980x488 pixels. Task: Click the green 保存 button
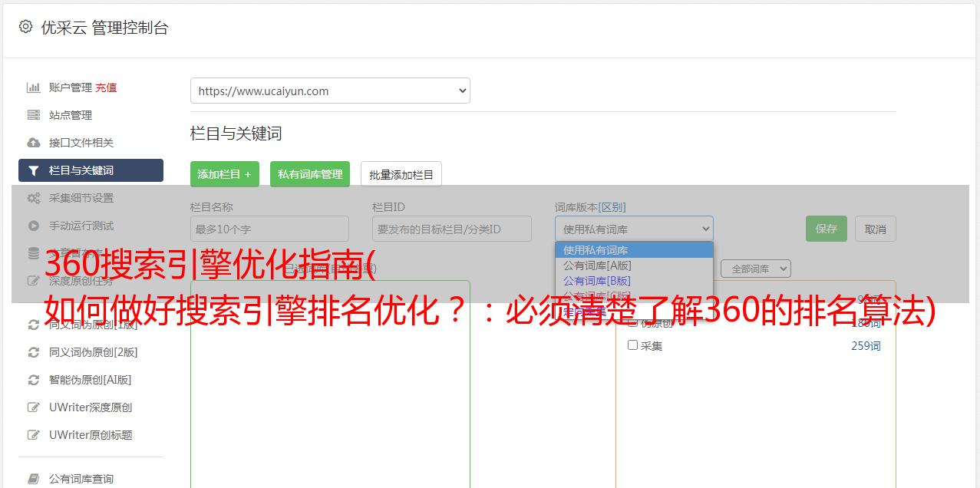tap(827, 229)
